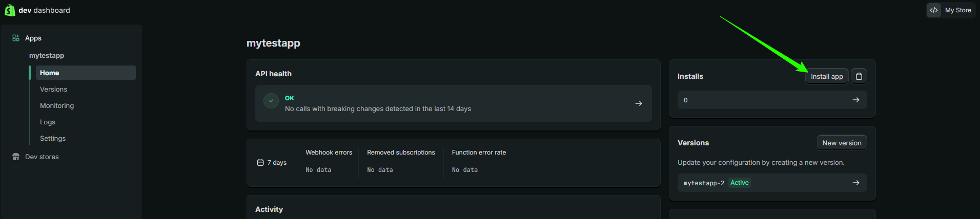
Task: Open Logs in sidebar
Action: pyautogui.click(x=48, y=122)
